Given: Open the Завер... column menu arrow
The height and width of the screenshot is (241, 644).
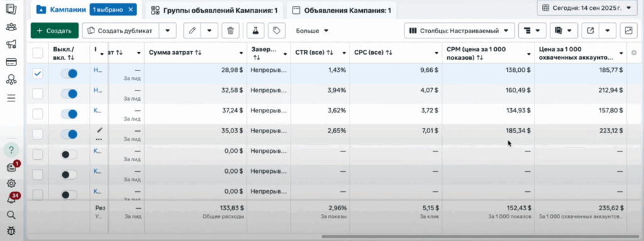Looking at the screenshot, I should 285,53.
